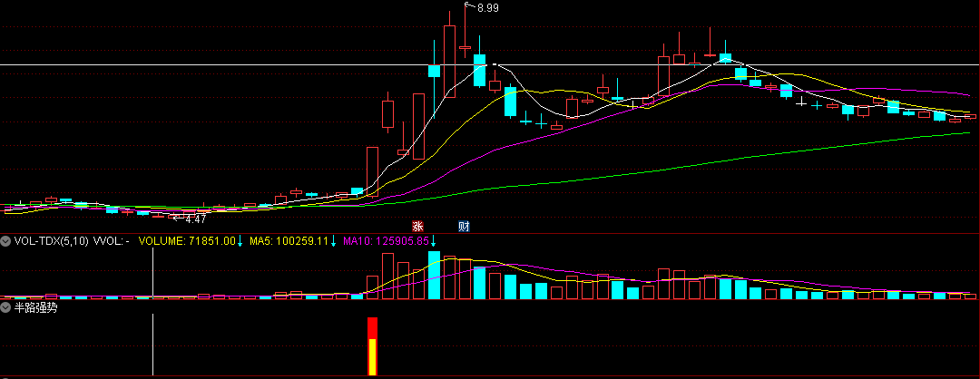The image size is (980, 379).
Task: Select the red-yellow 半路强势 signal bar
Action: point(373,346)
